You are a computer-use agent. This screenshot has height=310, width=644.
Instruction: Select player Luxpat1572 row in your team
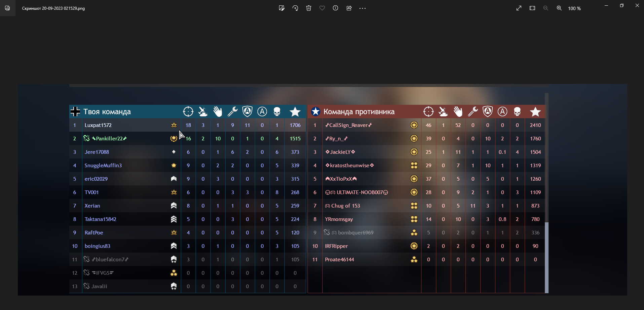[x=188, y=125]
